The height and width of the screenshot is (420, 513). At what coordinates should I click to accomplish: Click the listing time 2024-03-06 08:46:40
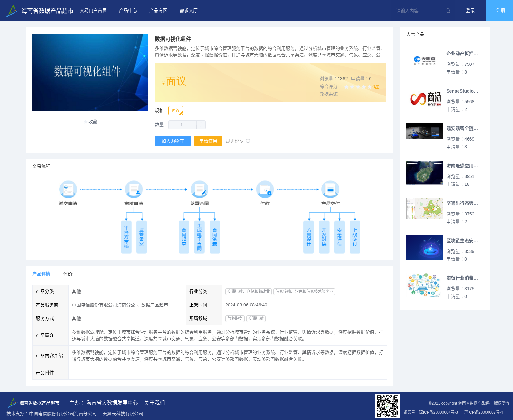tap(246, 305)
